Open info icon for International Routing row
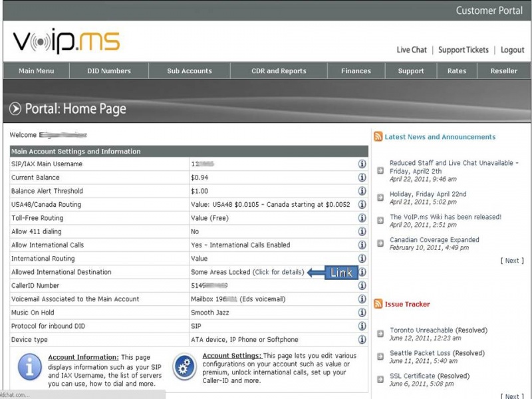Screen dimensions: 532x399 click(362, 259)
